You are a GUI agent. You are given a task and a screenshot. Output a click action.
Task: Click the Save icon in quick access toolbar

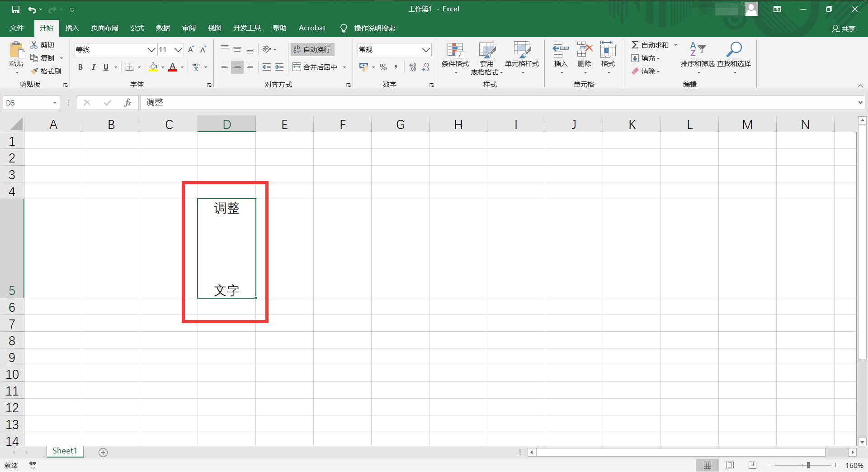click(15, 9)
